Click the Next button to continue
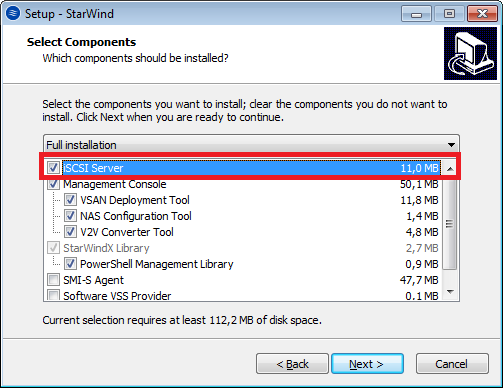The image size is (503, 388). [x=367, y=364]
